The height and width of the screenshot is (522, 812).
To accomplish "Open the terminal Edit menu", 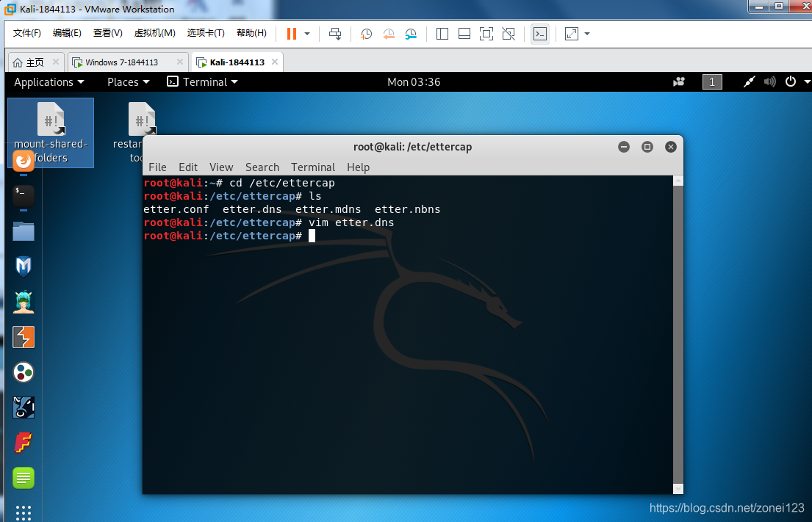I will tap(188, 167).
